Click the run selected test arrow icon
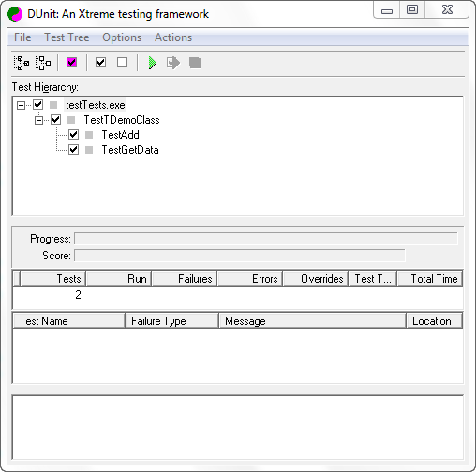The height and width of the screenshot is (472, 476). click(173, 63)
